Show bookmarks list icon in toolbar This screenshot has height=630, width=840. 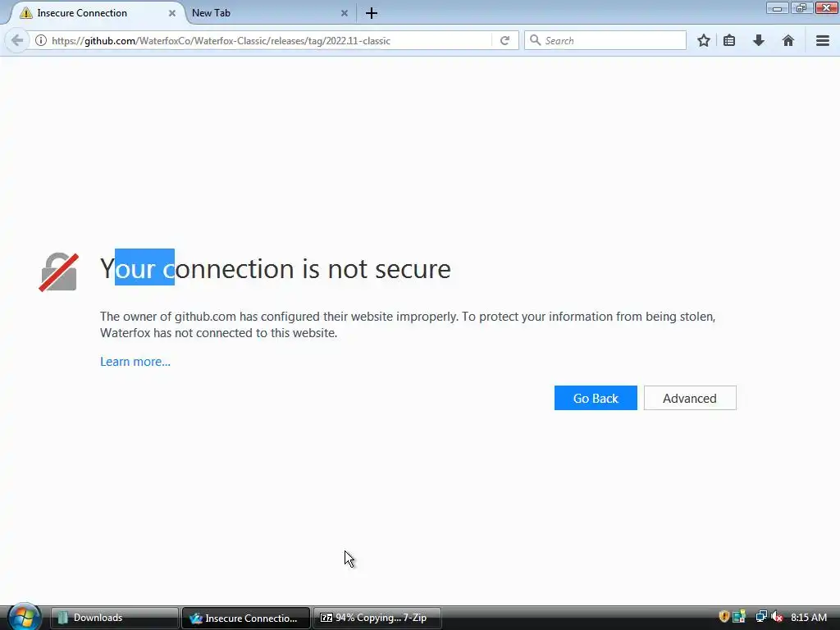click(729, 41)
